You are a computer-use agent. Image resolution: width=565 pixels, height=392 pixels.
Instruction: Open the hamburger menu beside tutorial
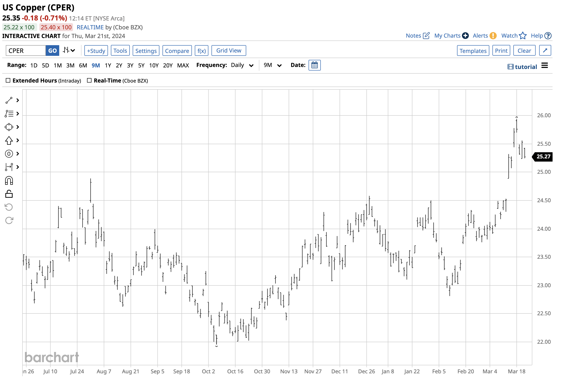(544, 66)
